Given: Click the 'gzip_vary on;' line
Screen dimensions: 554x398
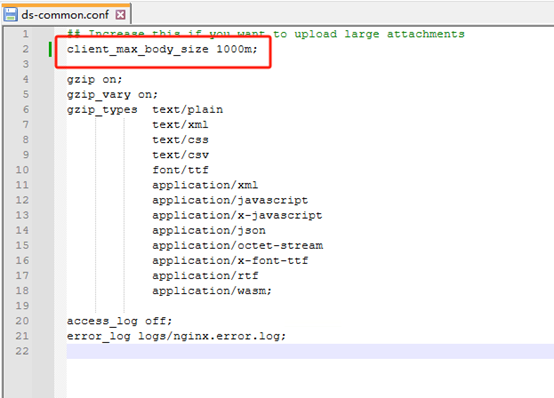Looking at the screenshot, I should click(x=112, y=94).
